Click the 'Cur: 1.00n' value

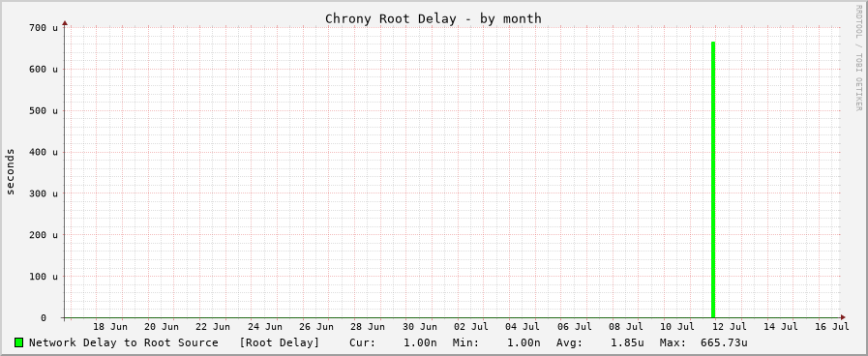tap(393, 342)
